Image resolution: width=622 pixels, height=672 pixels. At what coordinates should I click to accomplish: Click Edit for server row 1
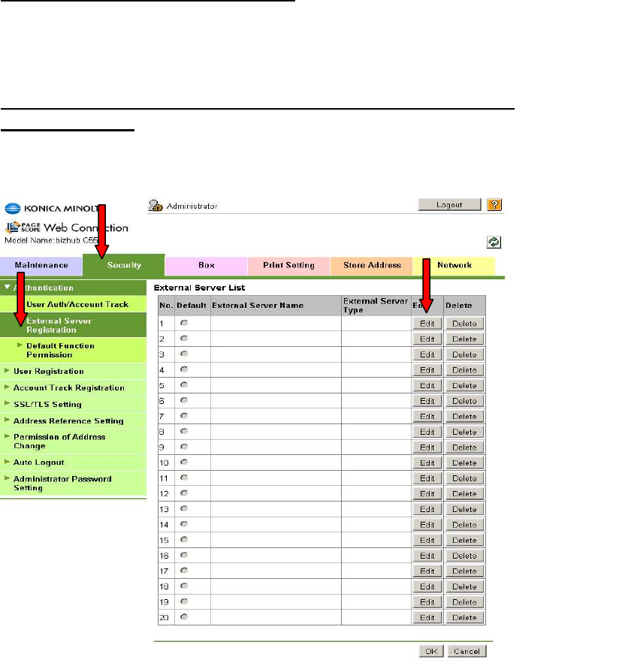coord(427,324)
